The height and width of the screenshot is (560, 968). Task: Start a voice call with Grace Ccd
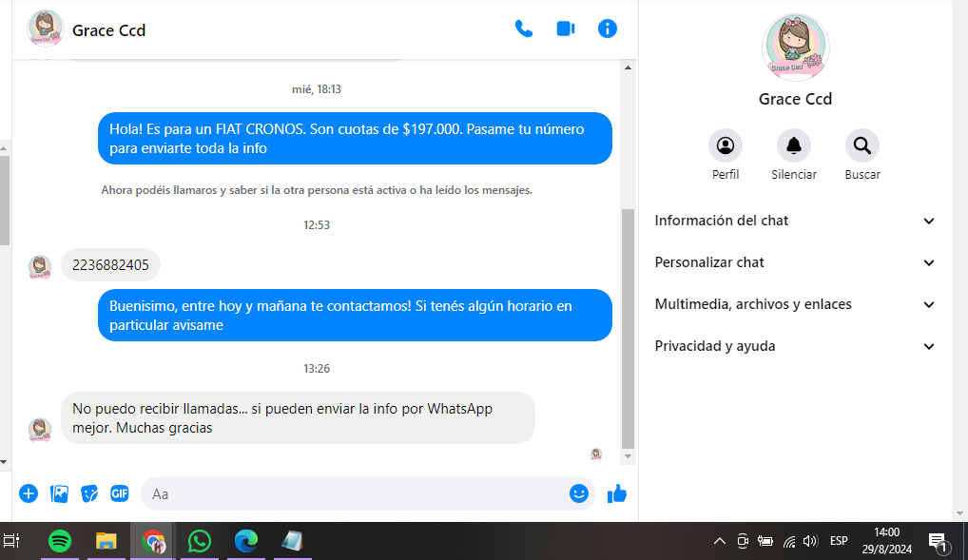click(523, 29)
